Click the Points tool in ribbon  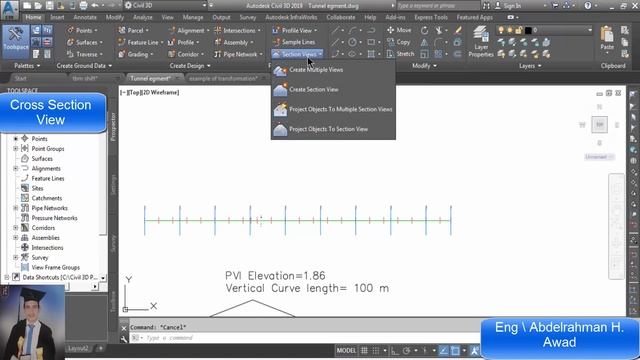click(x=82, y=30)
